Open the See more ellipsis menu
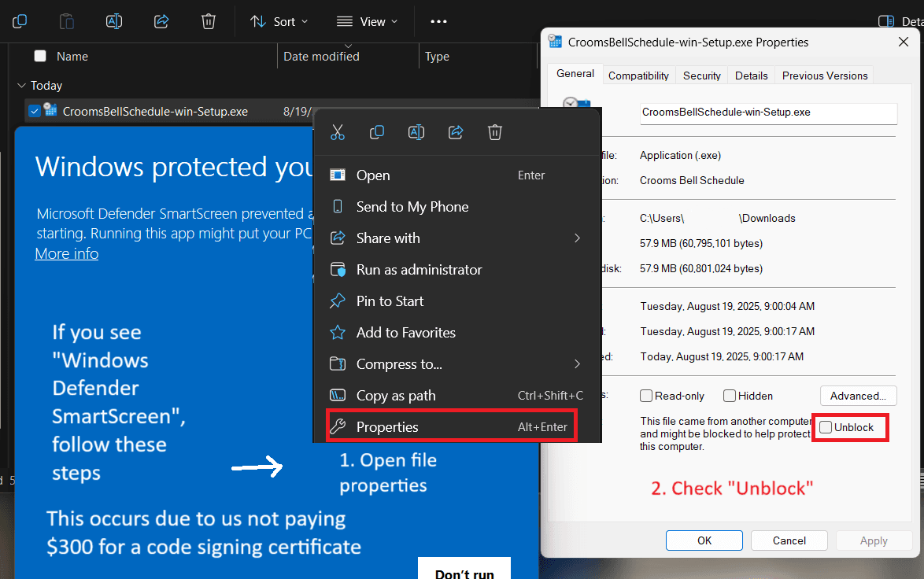Viewport: 924px width, 579px height. tap(438, 21)
